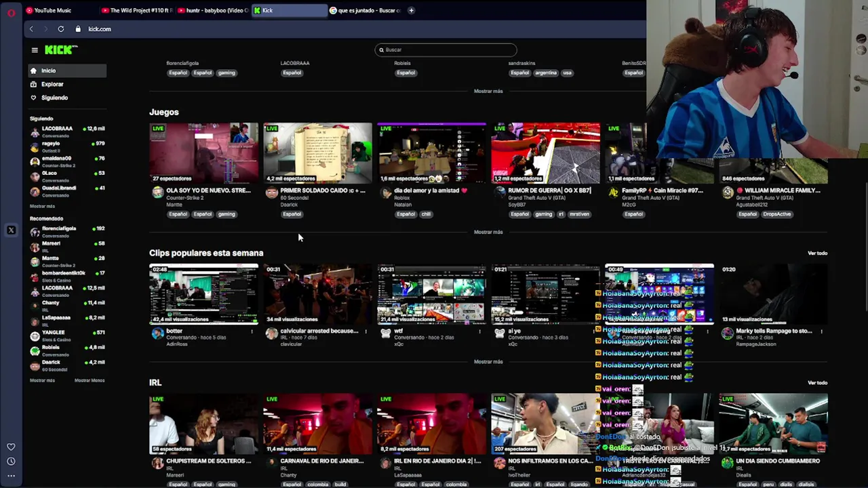
Task: Go back using the browser back arrow
Action: click(31, 29)
